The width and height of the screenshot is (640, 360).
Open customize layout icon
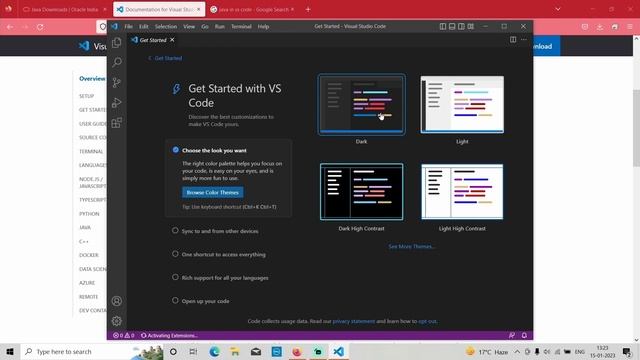pyautogui.click(x=471, y=26)
